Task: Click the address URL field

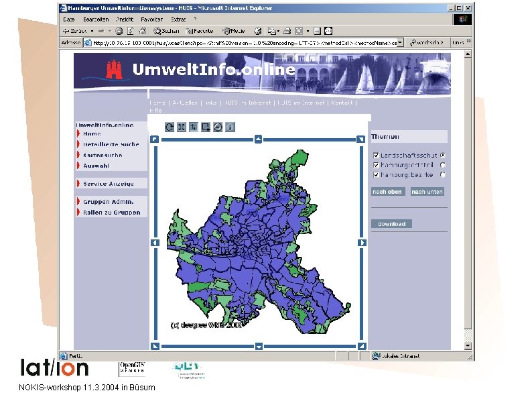Action: [245, 43]
